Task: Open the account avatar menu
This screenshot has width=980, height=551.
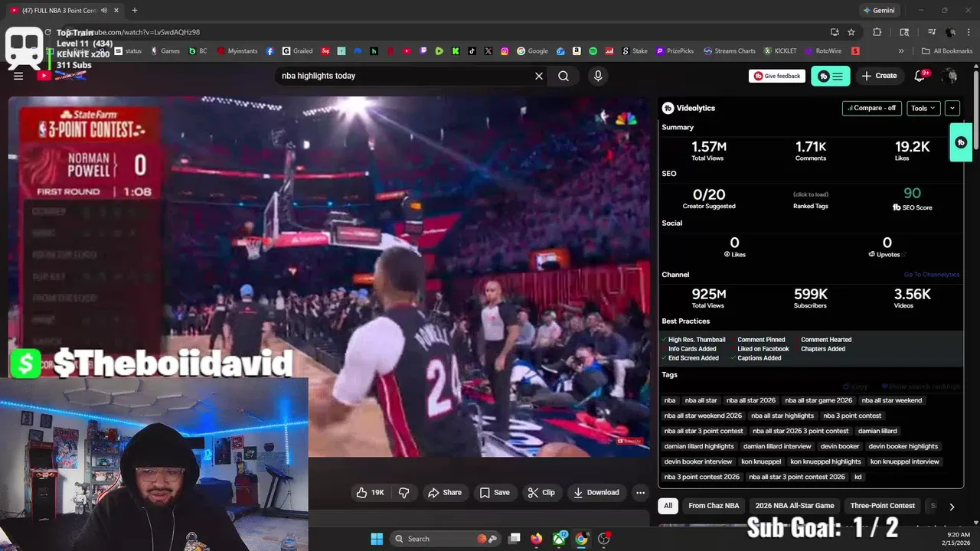Action: [x=951, y=76]
